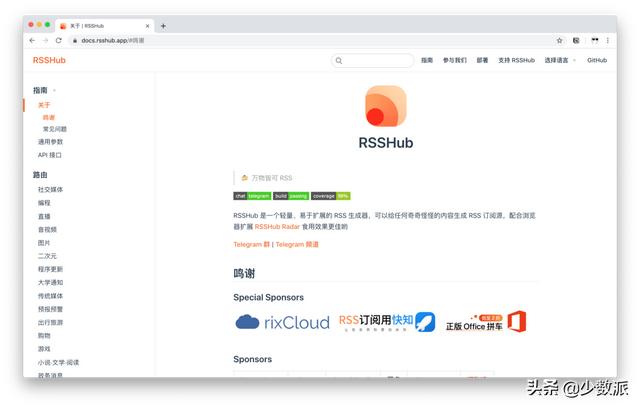This screenshot has width=640, height=408.
Task: Open the 选择语言 language dropdown
Action: (560, 60)
